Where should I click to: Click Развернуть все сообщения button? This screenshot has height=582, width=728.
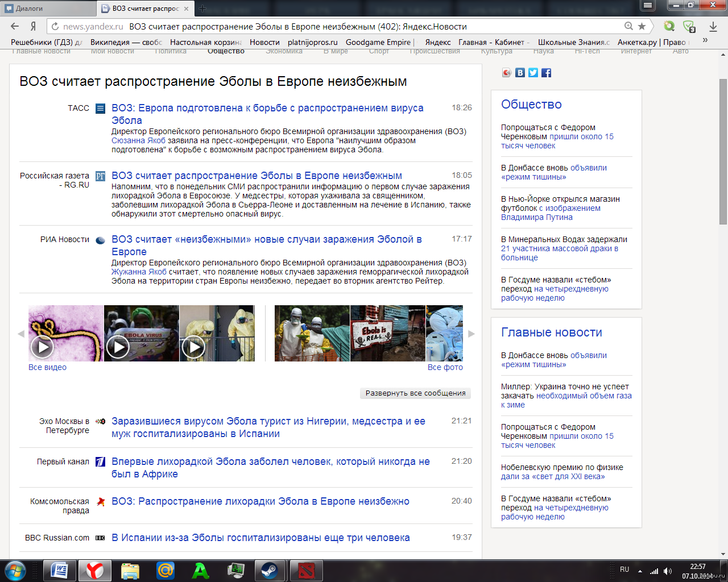415,393
